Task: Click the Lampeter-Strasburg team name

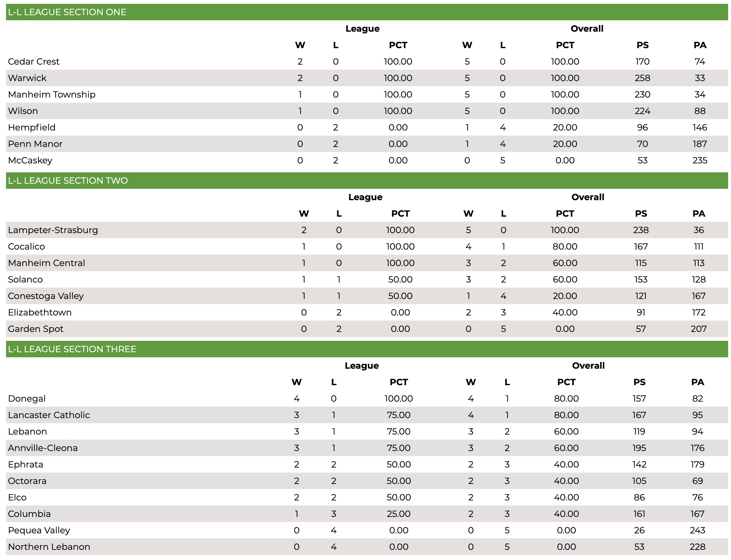Action: (x=53, y=230)
